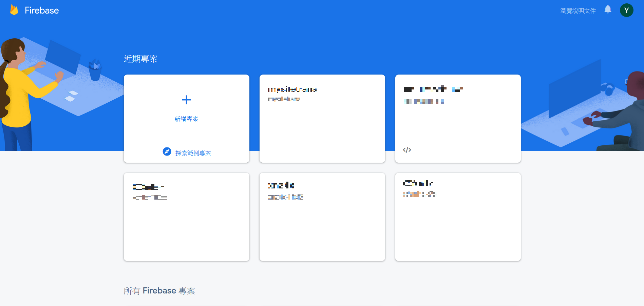This screenshot has height=306, width=644.
Task: Click the compass icon for sample projects
Action: (167, 151)
